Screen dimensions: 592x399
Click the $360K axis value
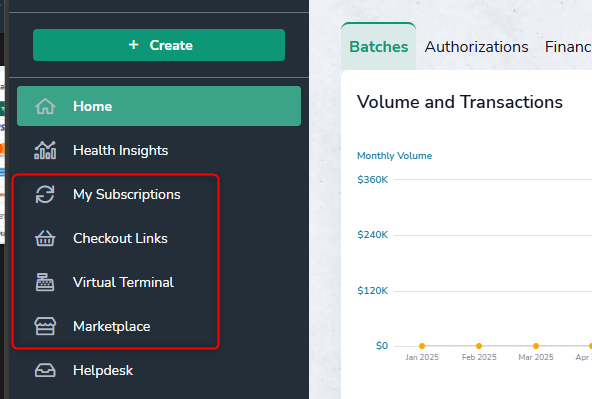pos(373,180)
